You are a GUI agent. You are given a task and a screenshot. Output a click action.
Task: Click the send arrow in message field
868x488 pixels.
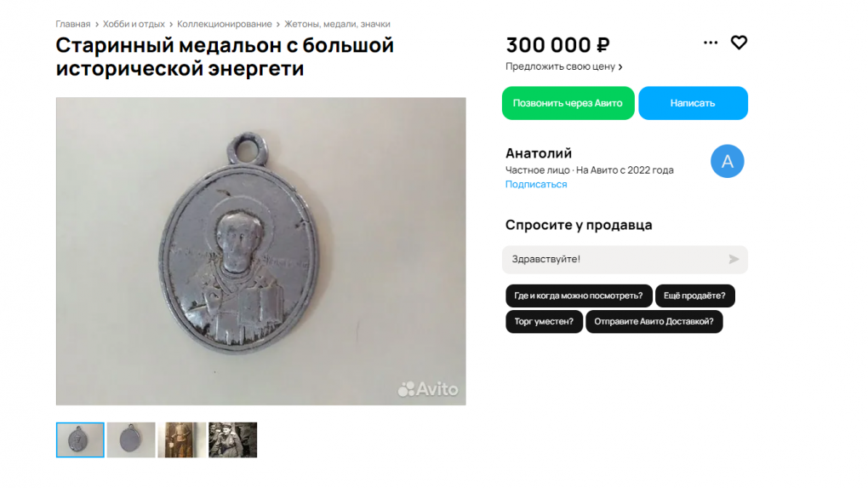coord(734,259)
